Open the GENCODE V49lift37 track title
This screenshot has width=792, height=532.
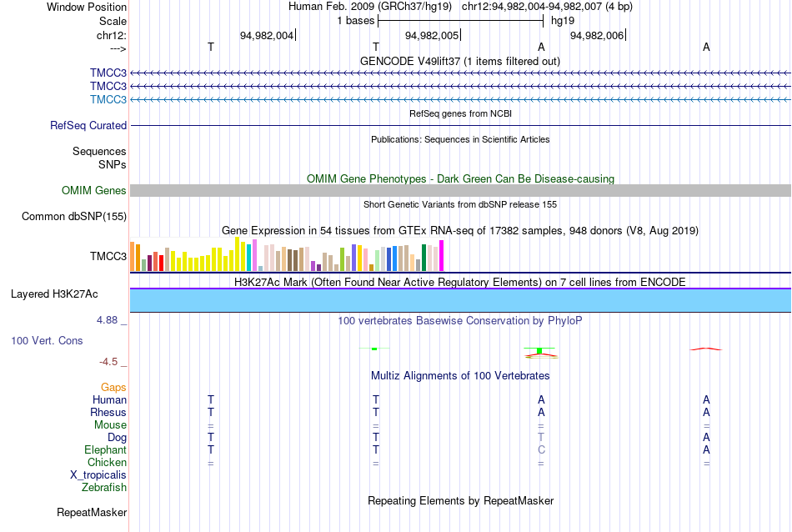pos(460,61)
